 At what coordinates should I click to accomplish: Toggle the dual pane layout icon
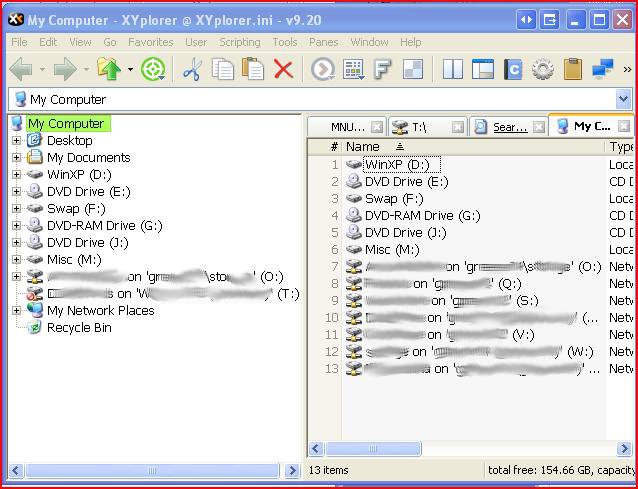[453, 69]
